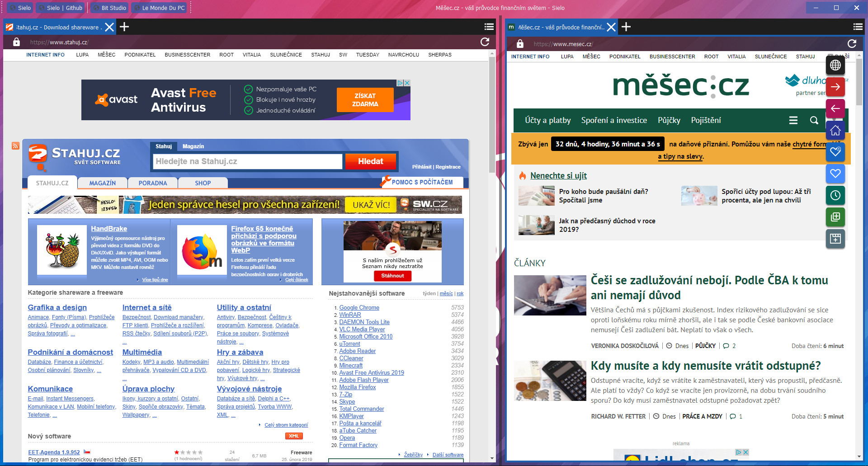Open POMOC S POČÍTAČEM link
Image resolution: width=868 pixels, height=466 pixels.
422,182
